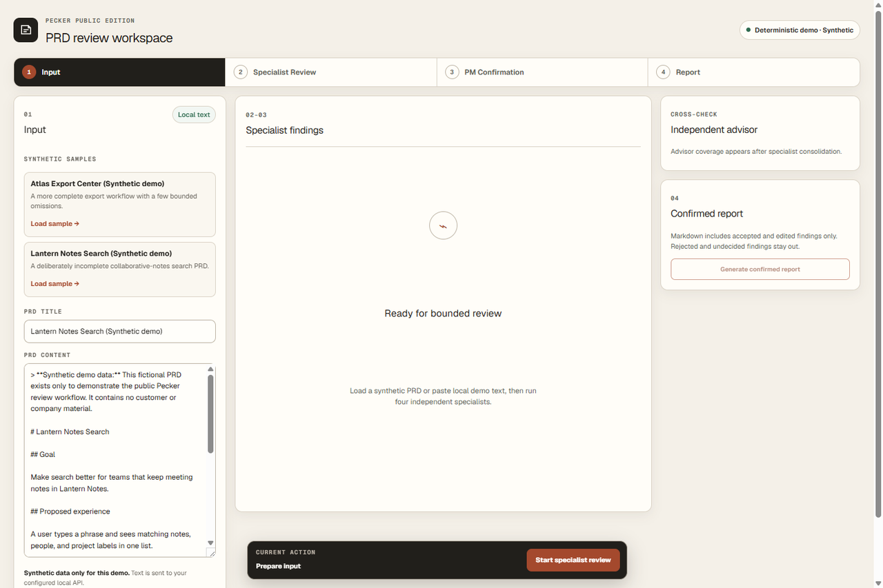Click textarea resize handle corner
Screen dimensions: 883x588
211,553
